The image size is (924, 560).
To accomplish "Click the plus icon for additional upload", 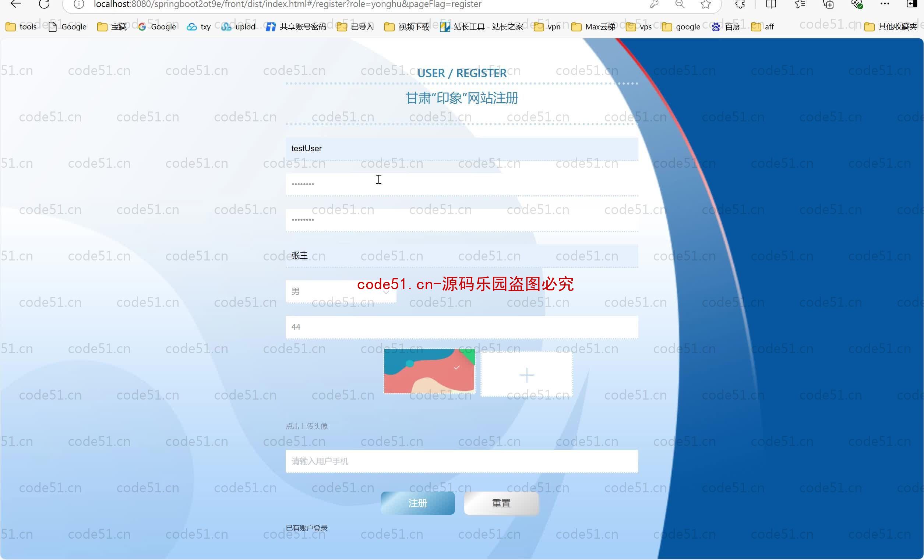I will tap(525, 375).
